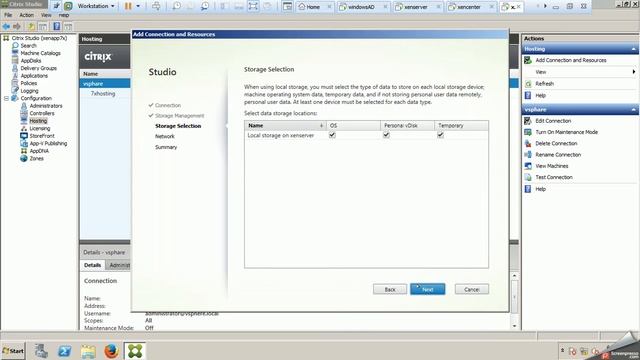This screenshot has width=640, height=360.
Task: Select 7xhosting resource in Hosting list
Action: pyautogui.click(x=103, y=93)
